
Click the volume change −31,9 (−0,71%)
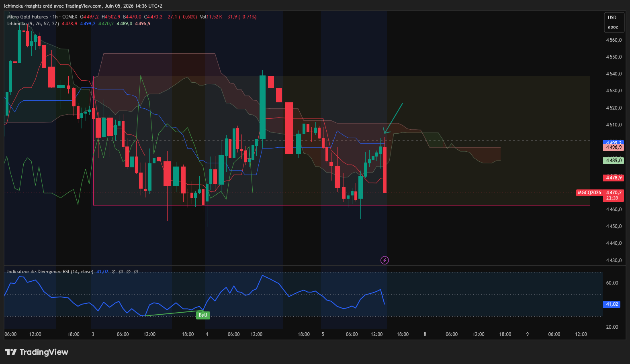pyautogui.click(x=241, y=17)
